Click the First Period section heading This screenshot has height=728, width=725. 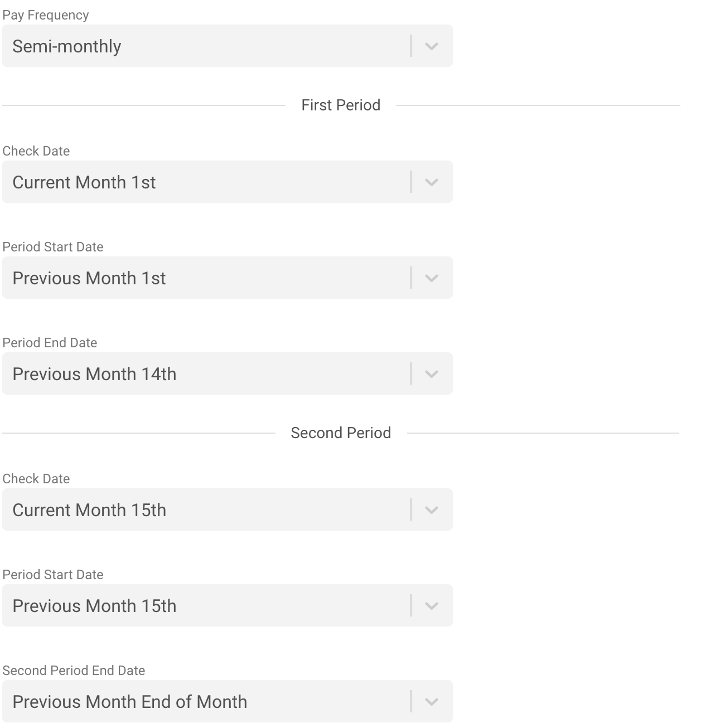341,105
